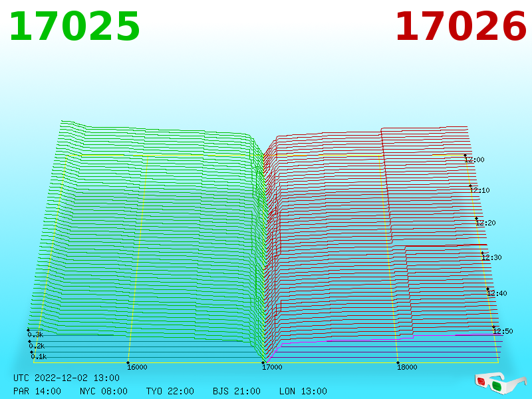Click the TYO 22:00 clock text
This screenshot has width=532, height=399.
point(170,391)
